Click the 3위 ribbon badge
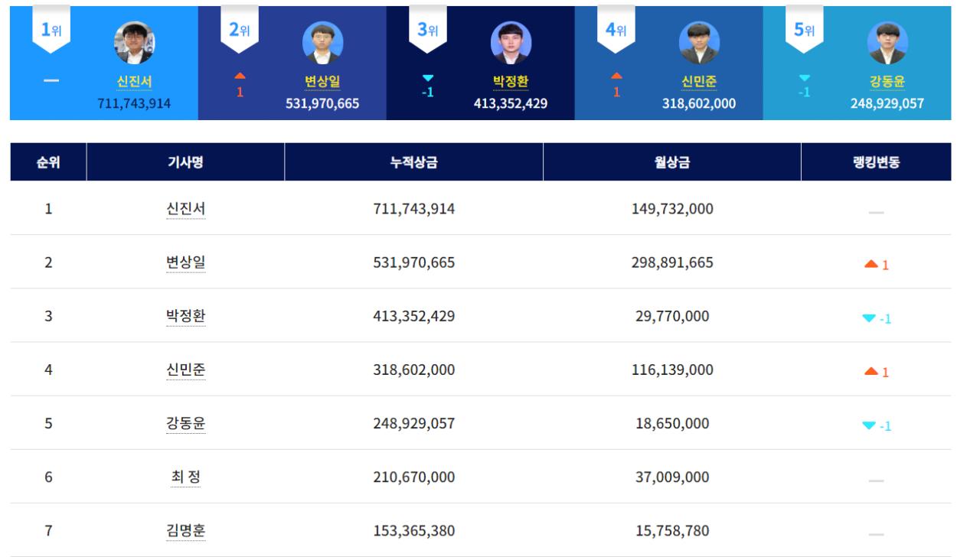Viewport: 980px width, 557px height. (428, 30)
